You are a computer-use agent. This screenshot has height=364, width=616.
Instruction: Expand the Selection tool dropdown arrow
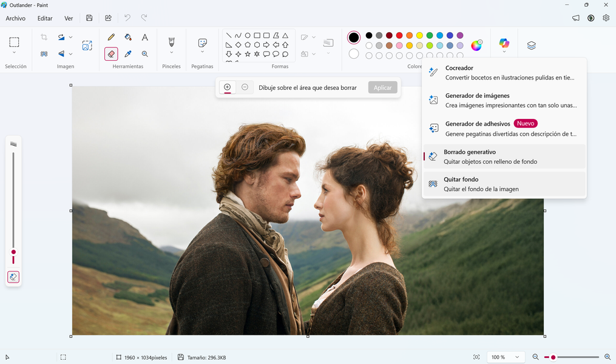(14, 53)
